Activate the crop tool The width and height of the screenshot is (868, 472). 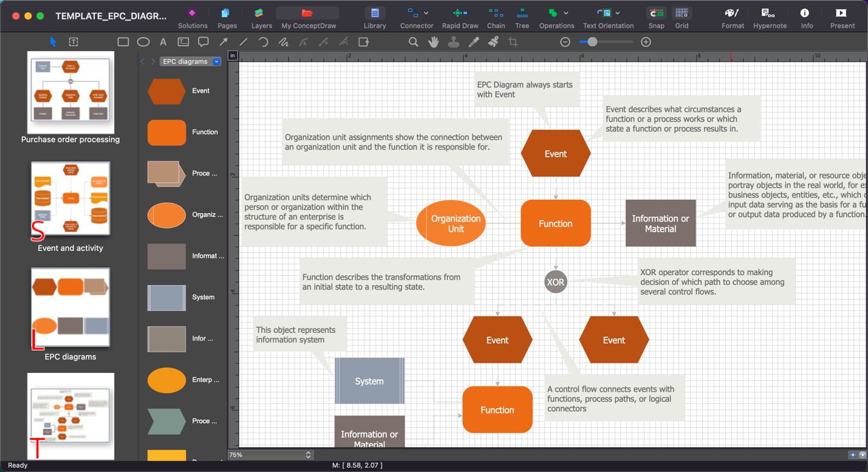pos(513,42)
